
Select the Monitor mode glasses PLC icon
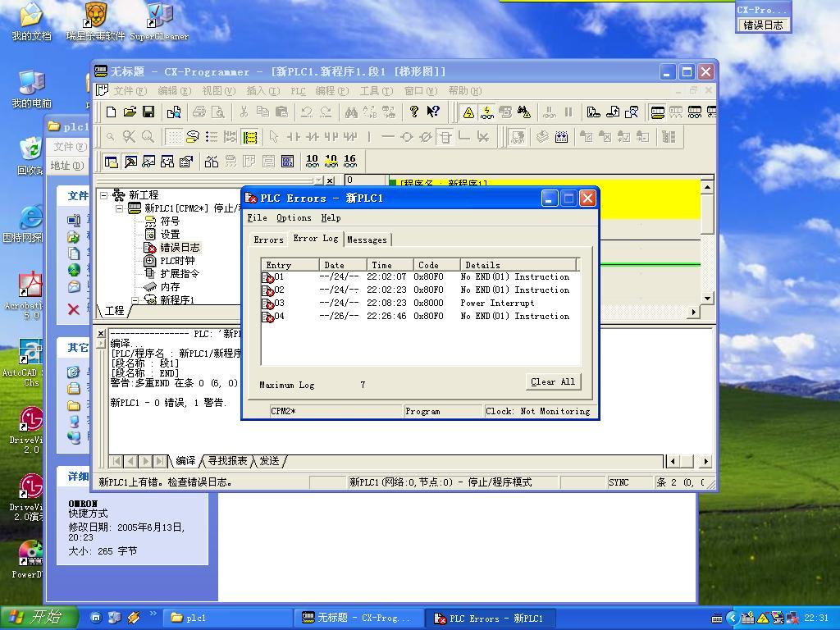pos(694,112)
